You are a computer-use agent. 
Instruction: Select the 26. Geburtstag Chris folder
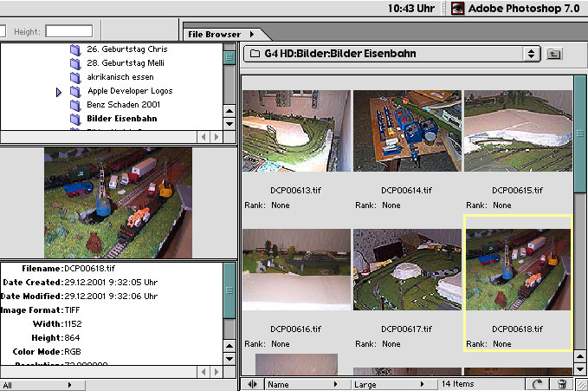coord(127,49)
